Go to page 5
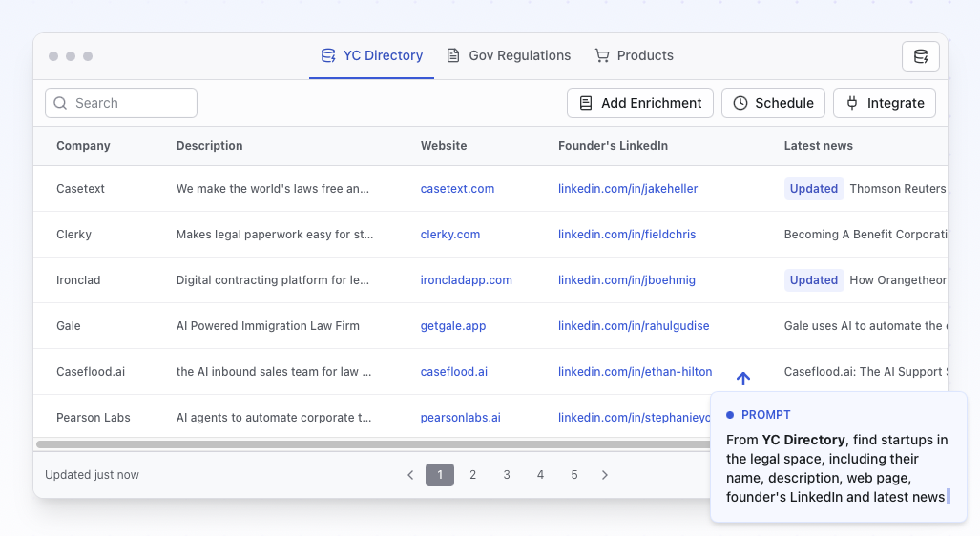 pyautogui.click(x=574, y=475)
